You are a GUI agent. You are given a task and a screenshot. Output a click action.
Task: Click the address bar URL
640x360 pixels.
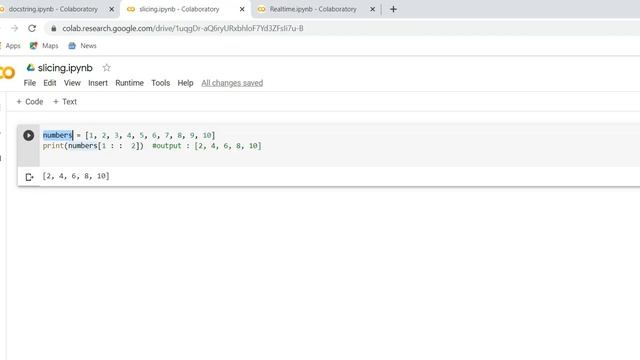[x=183, y=28]
